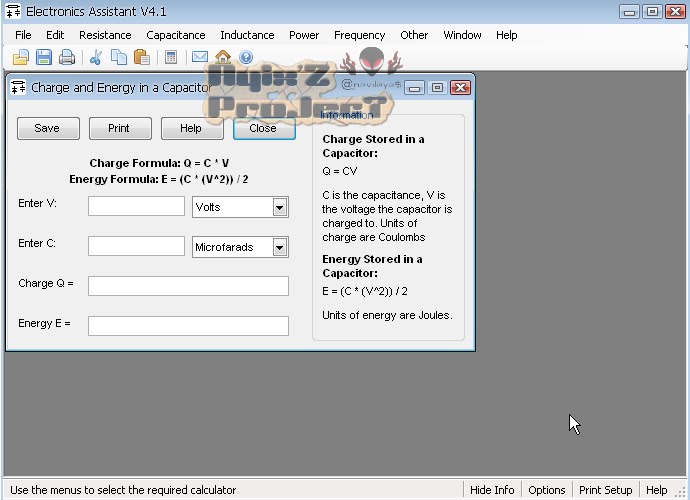
Task: Open the Edit menu
Action: 55,35
